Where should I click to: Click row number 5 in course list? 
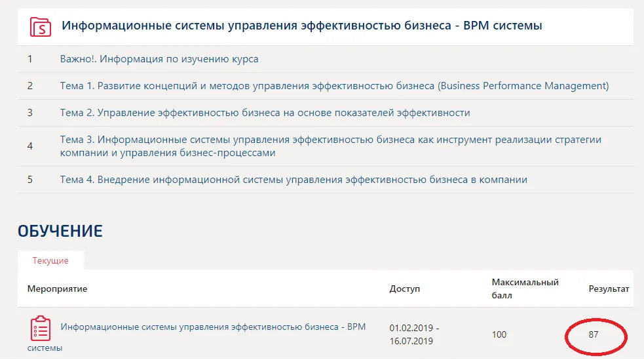[29, 180]
